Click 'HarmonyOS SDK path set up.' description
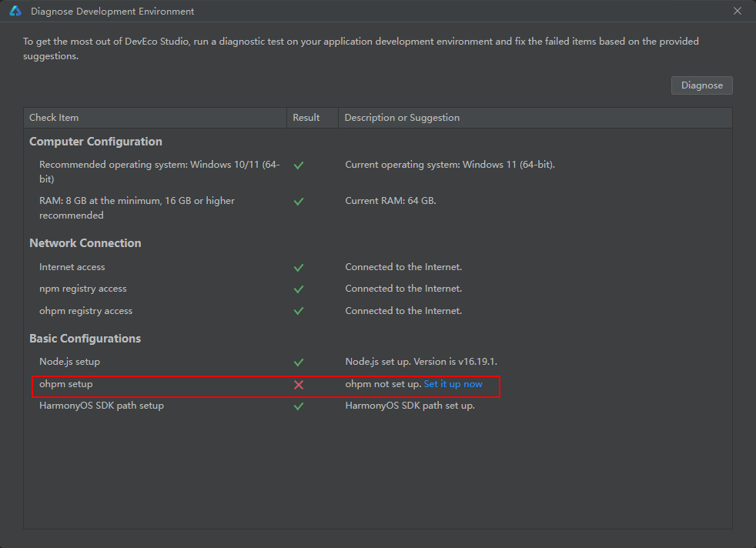 [x=410, y=406]
